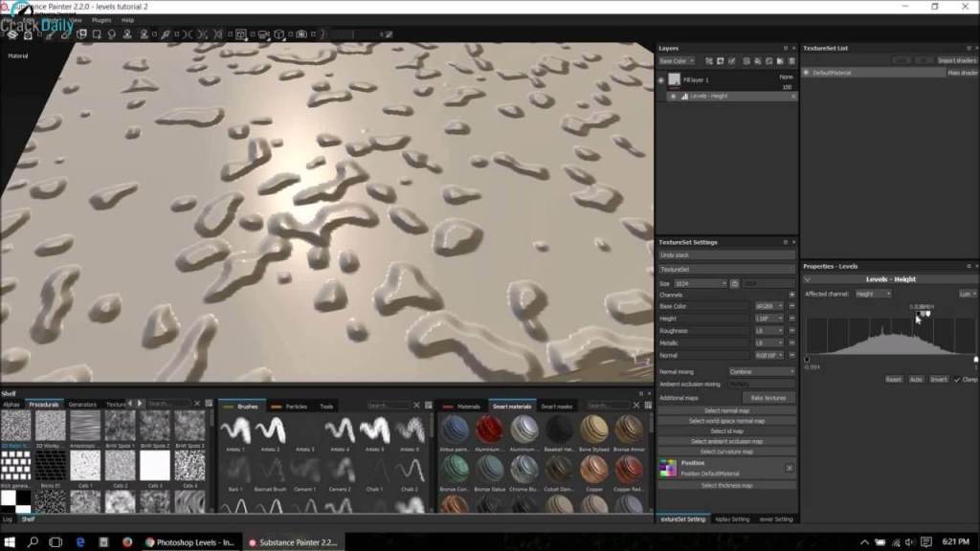
Task: Collapse the Levels - Height properties section
Action: click(x=808, y=279)
